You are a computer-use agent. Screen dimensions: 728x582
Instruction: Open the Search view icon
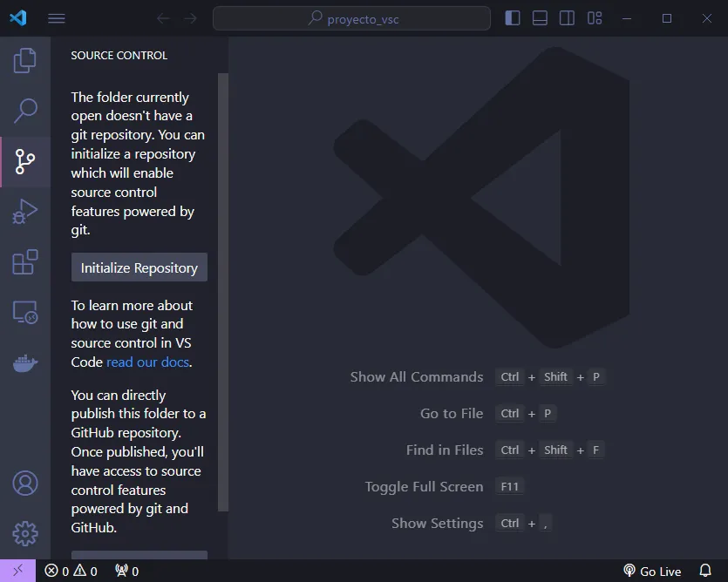(x=25, y=111)
